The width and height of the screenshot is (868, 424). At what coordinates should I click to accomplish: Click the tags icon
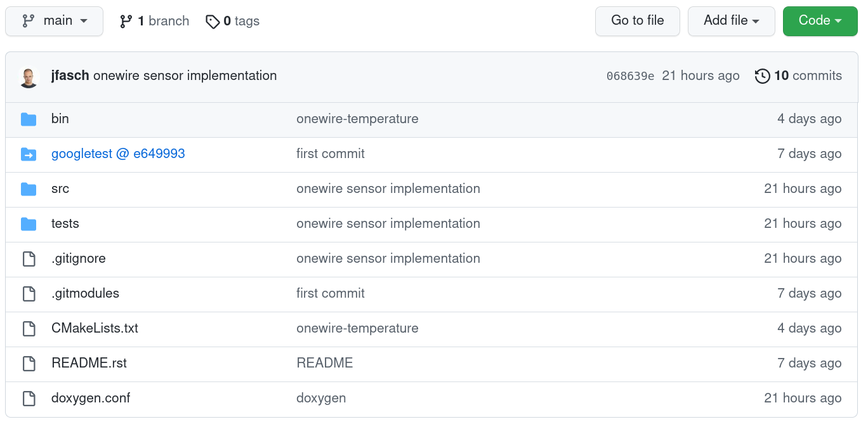coord(213,22)
